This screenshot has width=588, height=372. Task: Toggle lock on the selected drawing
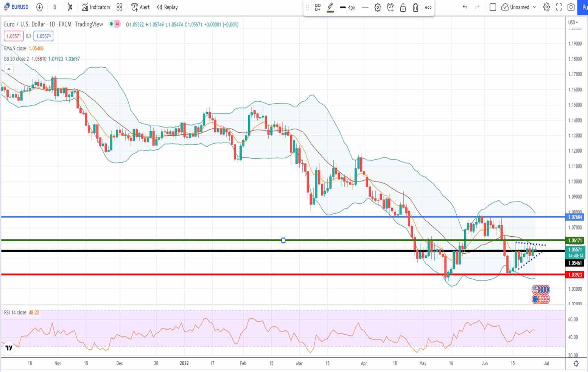pos(403,8)
